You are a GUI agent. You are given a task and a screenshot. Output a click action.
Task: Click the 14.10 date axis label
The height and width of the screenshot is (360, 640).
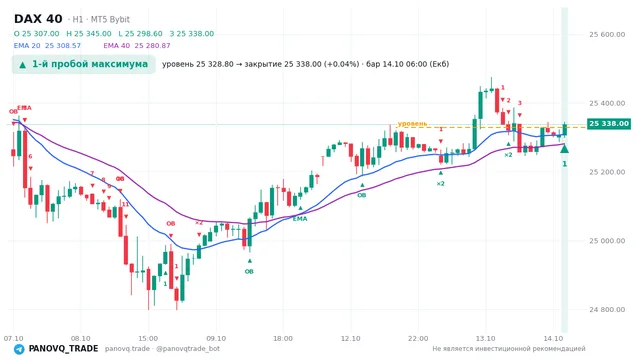tap(553, 338)
